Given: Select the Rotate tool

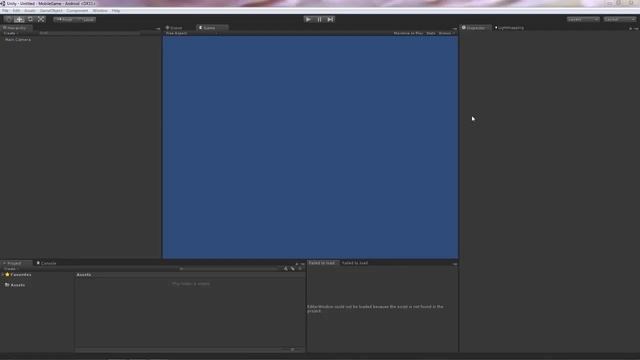Looking at the screenshot, I should (30, 19).
